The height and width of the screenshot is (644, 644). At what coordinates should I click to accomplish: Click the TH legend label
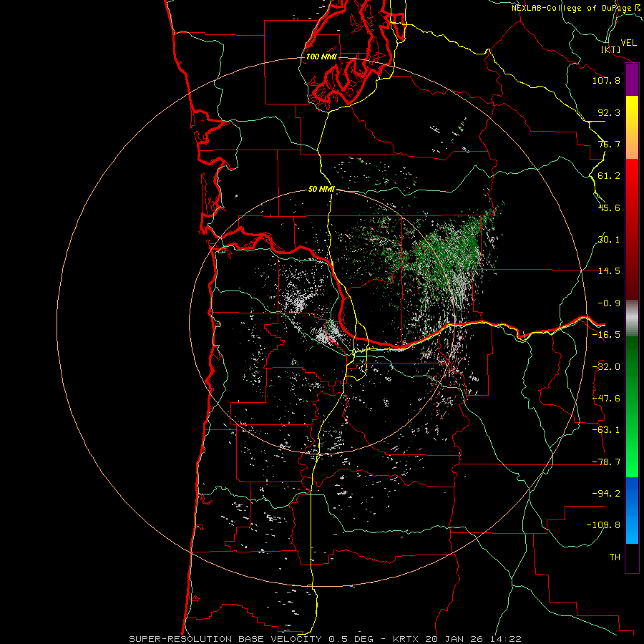coord(615,557)
